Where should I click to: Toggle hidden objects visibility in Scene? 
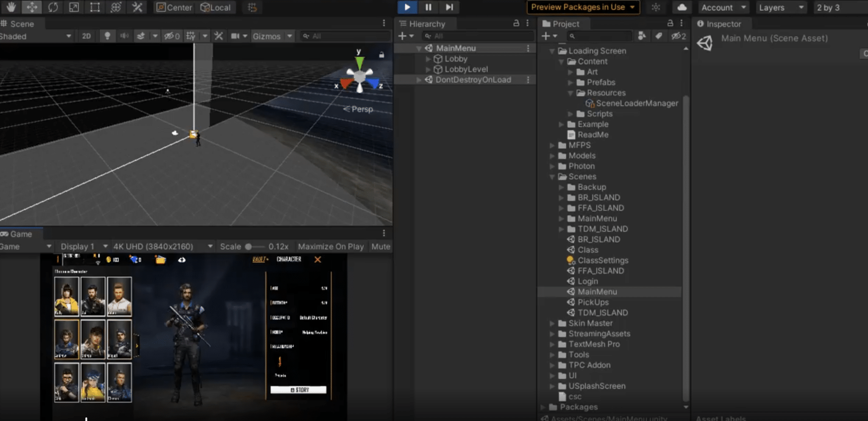tap(172, 36)
